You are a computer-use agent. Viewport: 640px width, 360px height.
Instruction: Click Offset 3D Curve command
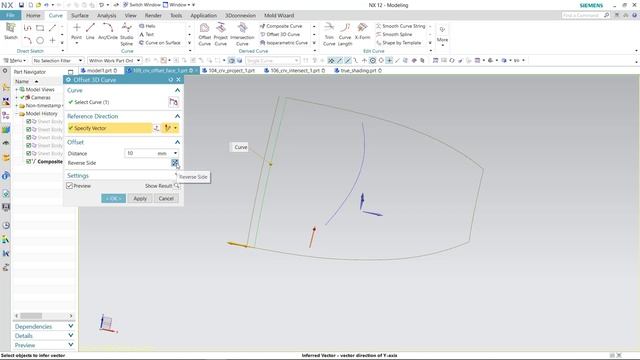[x=280, y=34]
